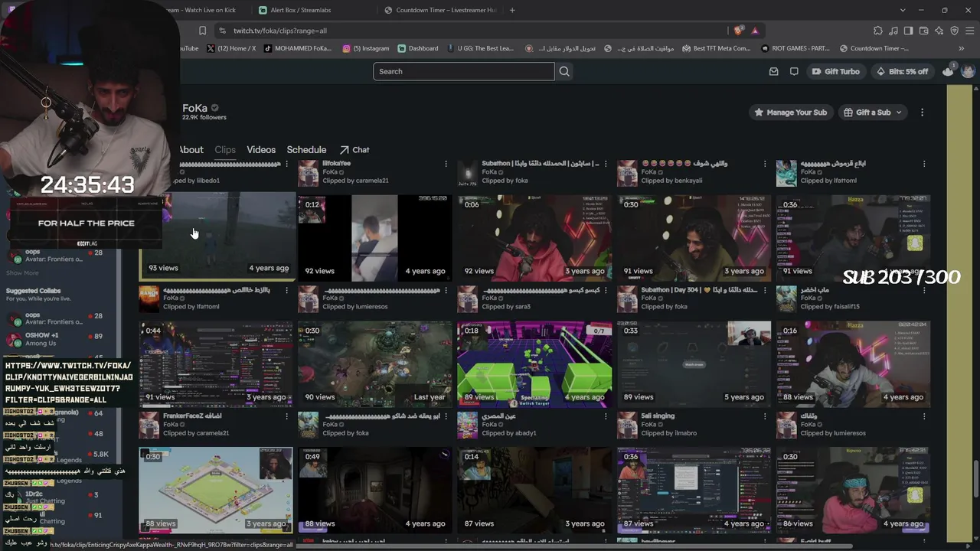Open the Instagram bookmark
This screenshot has width=980, height=551.
click(366, 48)
